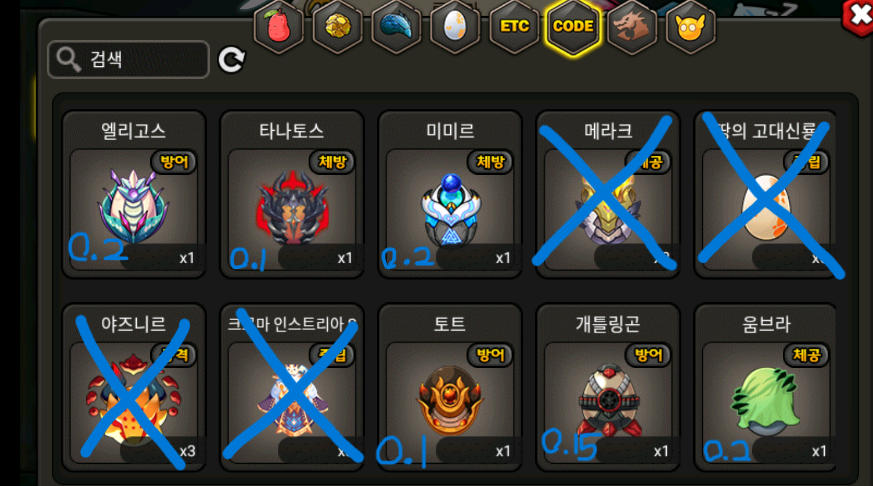Switch to the ETC tab
Screen dimensions: 873x486
pyautogui.click(x=514, y=26)
